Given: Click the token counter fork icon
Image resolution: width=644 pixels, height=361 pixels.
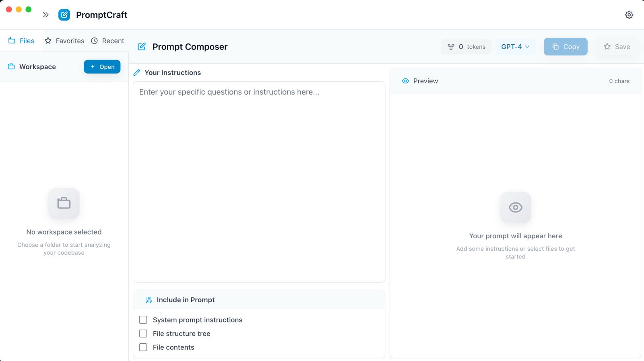Looking at the screenshot, I should pos(451,47).
